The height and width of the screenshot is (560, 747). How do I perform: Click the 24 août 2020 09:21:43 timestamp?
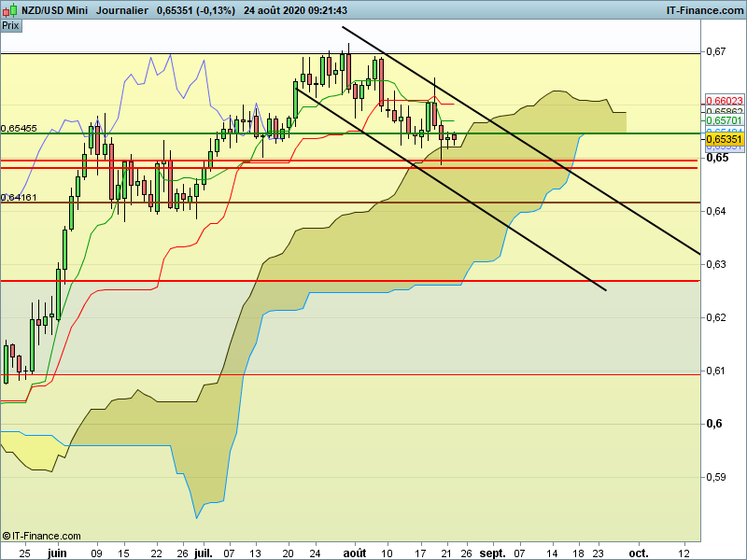(x=295, y=10)
